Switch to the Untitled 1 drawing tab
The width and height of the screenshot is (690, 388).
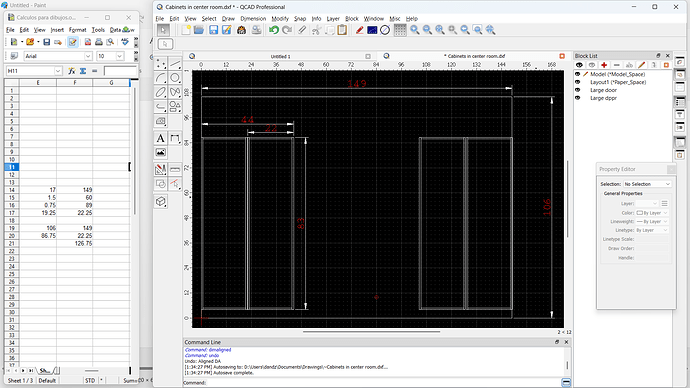point(280,56)
